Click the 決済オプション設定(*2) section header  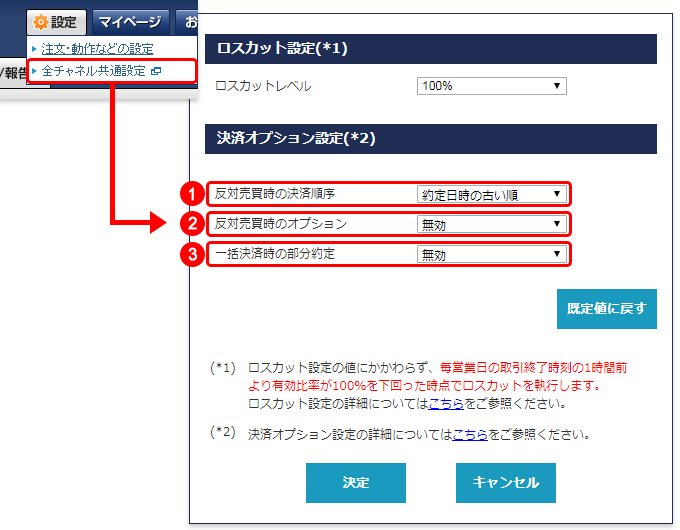(430, 139)
